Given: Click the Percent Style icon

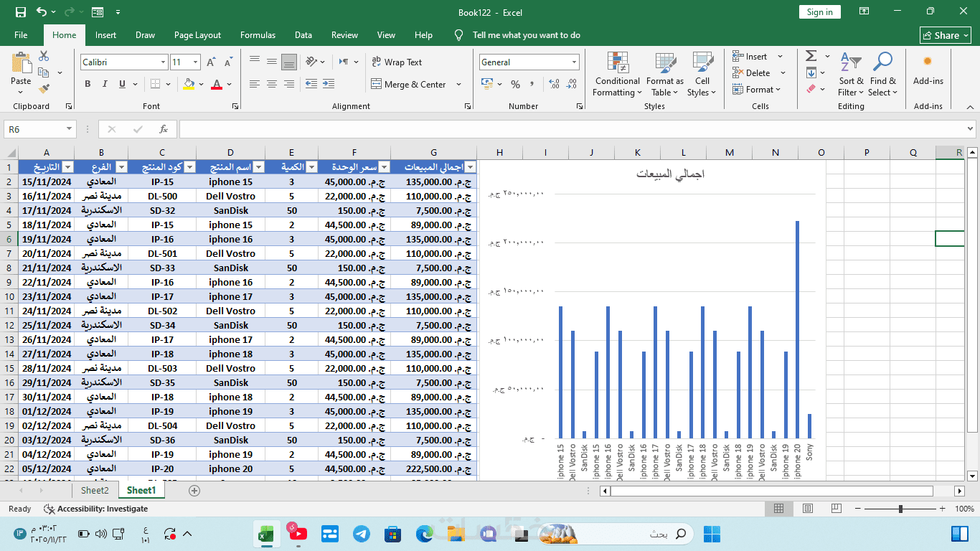Looking at the screenshot, I should click(515, 85).
